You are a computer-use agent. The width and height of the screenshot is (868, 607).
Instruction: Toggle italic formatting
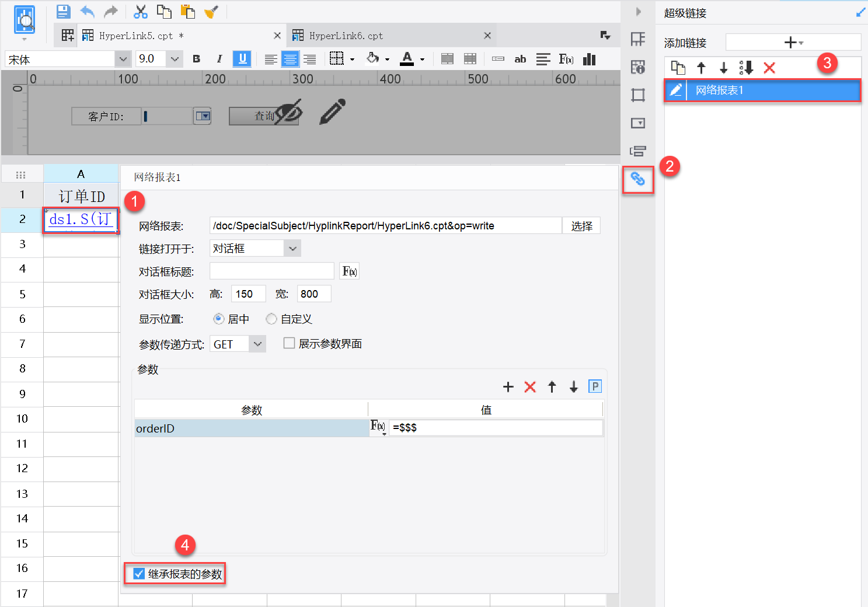tap(219, 59)
